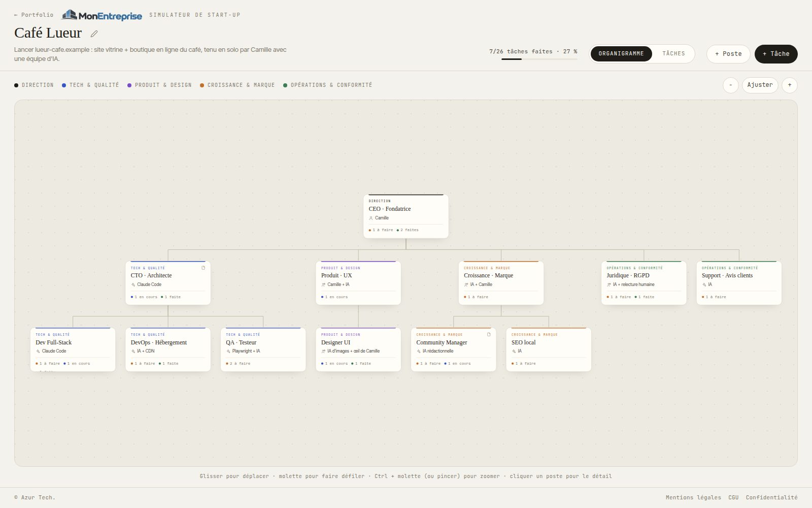Open the Croissance · Marque card

point(501,283)
